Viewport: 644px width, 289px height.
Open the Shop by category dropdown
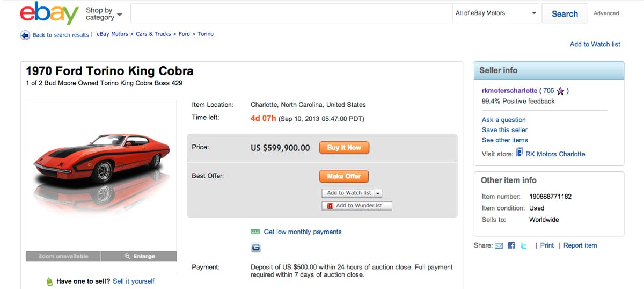click(x=104, y=14)
